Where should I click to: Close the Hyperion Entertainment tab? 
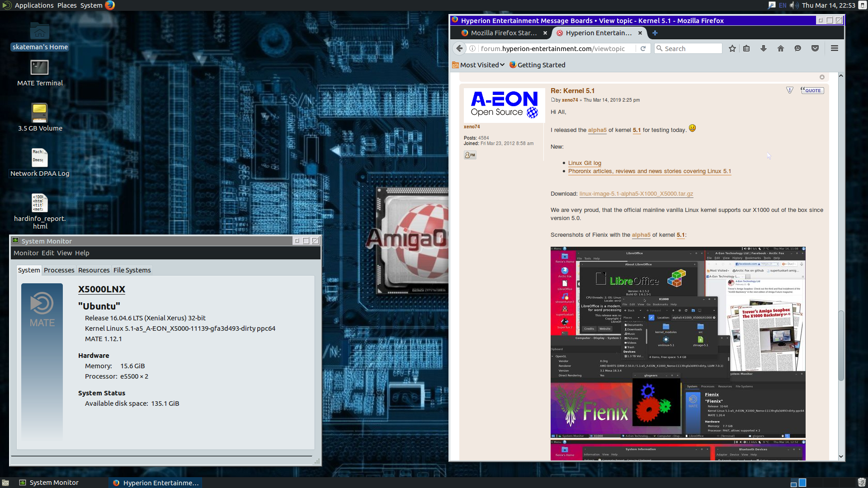point(640,33)
